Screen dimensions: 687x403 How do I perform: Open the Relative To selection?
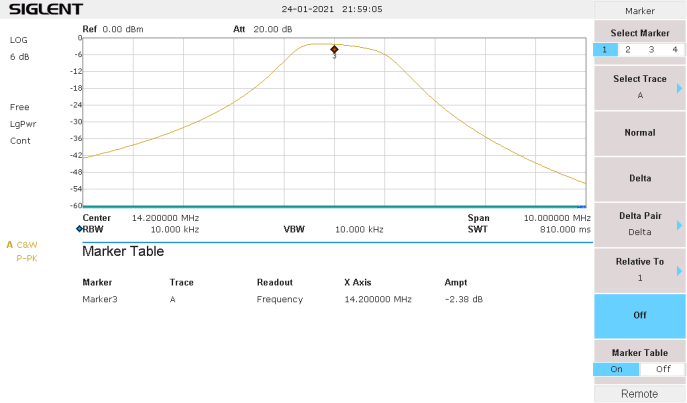click(x=640, y=270)
